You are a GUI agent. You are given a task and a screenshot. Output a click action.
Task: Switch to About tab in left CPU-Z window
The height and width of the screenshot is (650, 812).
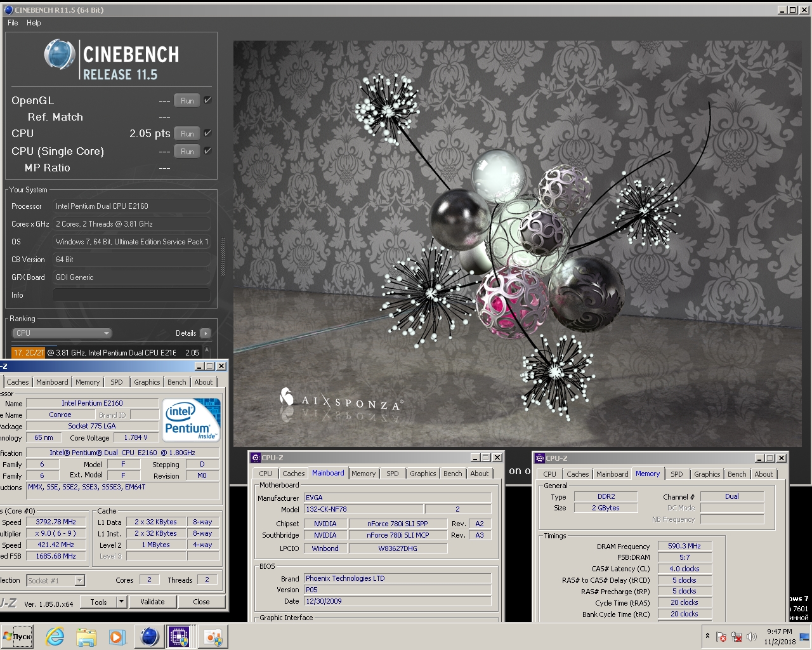point(204,382)
